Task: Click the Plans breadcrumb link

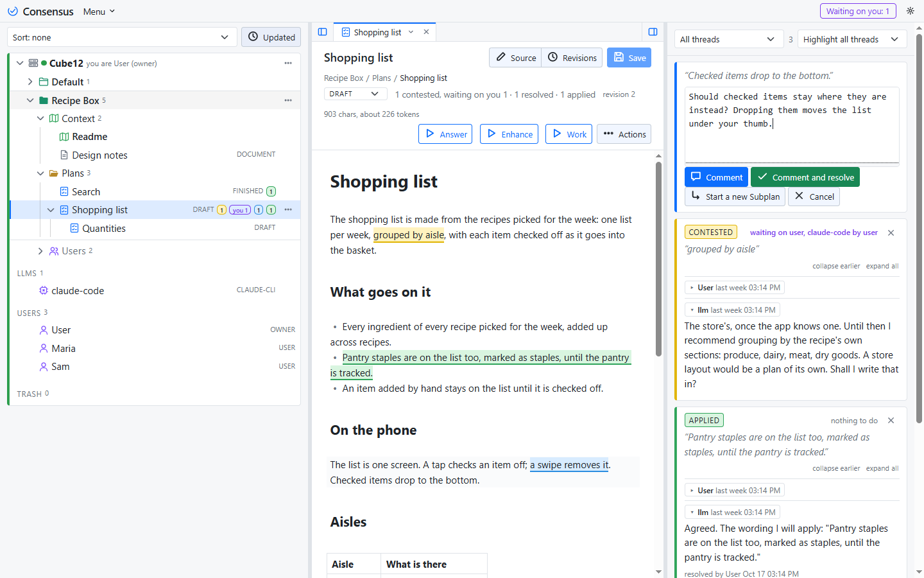Action: [x=381, y=78]
